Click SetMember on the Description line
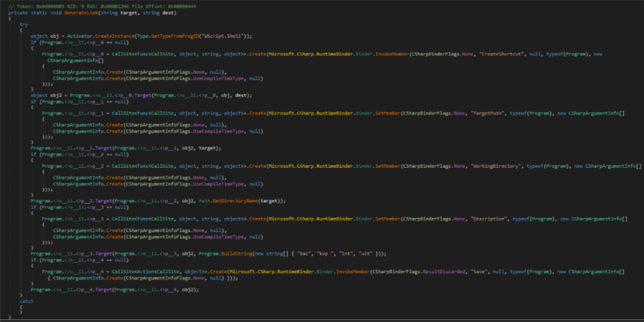 coord(386,219)
